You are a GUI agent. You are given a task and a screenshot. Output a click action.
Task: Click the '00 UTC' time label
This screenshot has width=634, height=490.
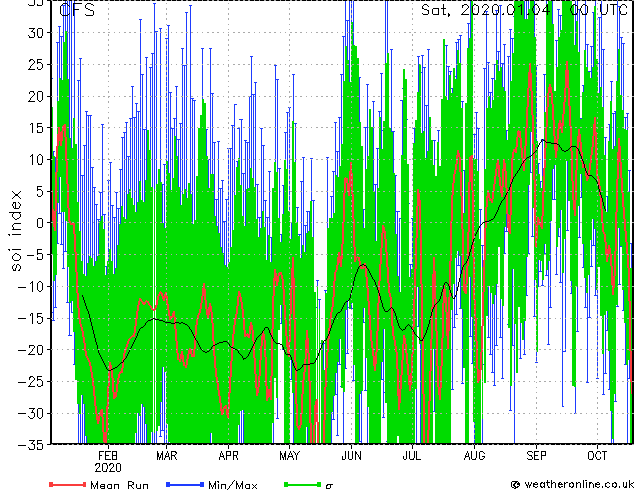click(x=599, y=9)
